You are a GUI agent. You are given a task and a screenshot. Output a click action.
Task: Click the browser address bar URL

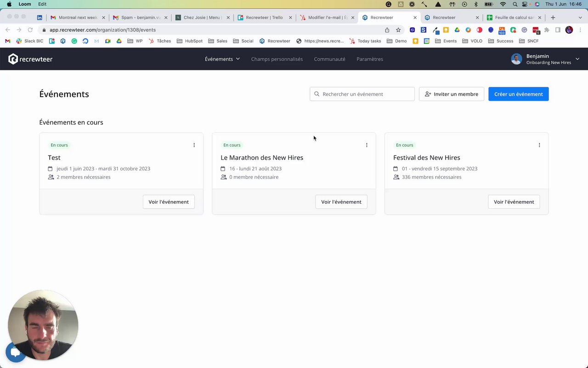click(x=102, y=30)
